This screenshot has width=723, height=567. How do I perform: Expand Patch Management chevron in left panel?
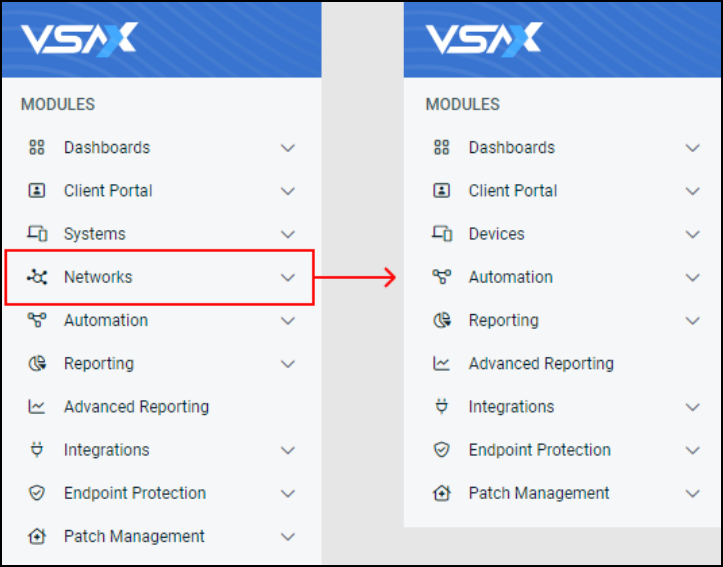(288, 537)
